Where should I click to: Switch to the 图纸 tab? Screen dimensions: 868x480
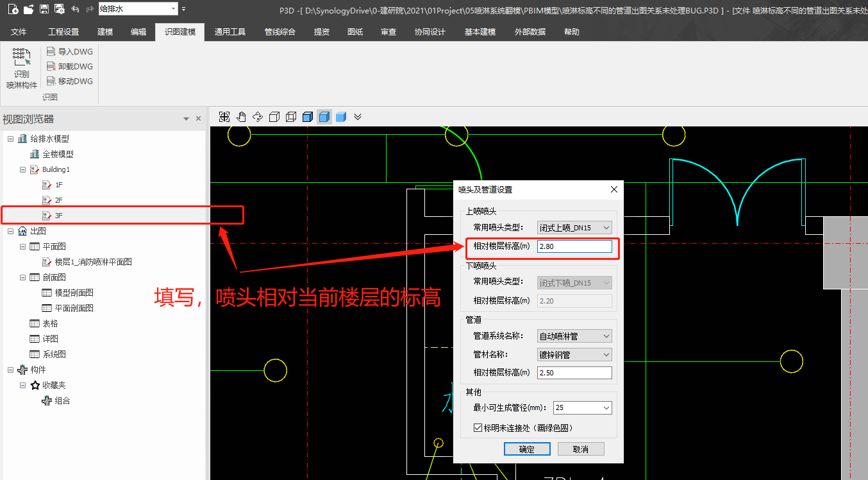click(355, 32)
